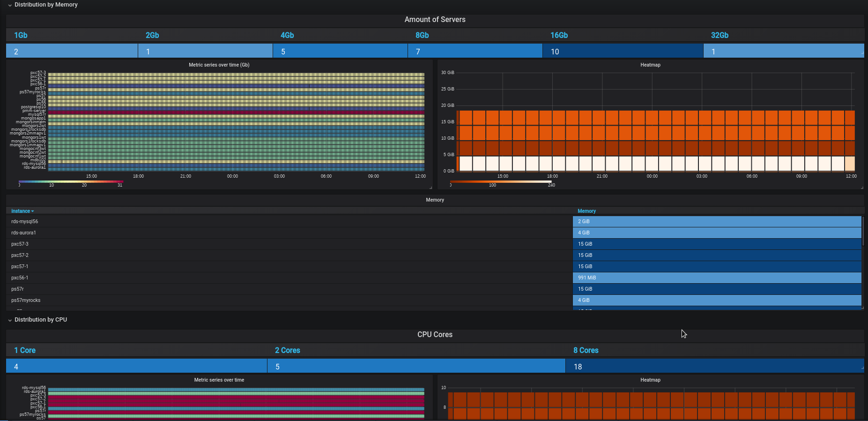Collapse the Distribution by CPU row chevron
The width and height of the screenshot is (868, 421).
tap(10, 320)
